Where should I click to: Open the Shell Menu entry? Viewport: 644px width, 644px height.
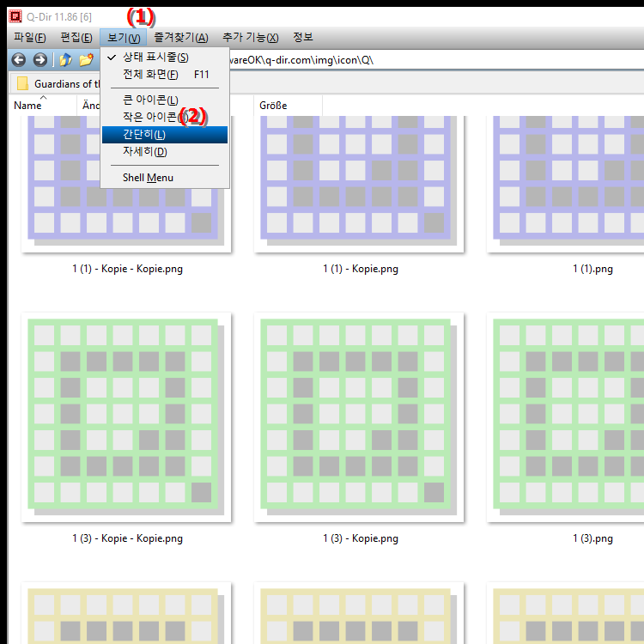pyautogui.click(x=148, y=178)
